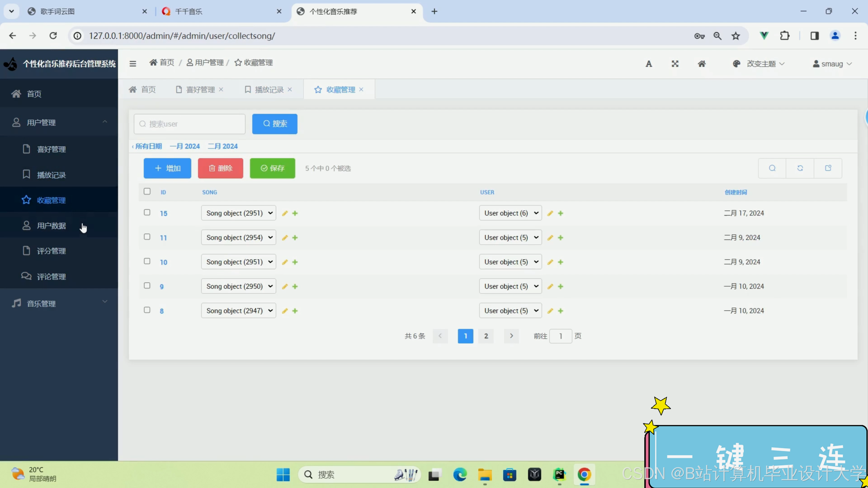Select the checkbox for row ID 9
Image resolution: width=868 pixels, height=488 pixels.
click(147, 286)
